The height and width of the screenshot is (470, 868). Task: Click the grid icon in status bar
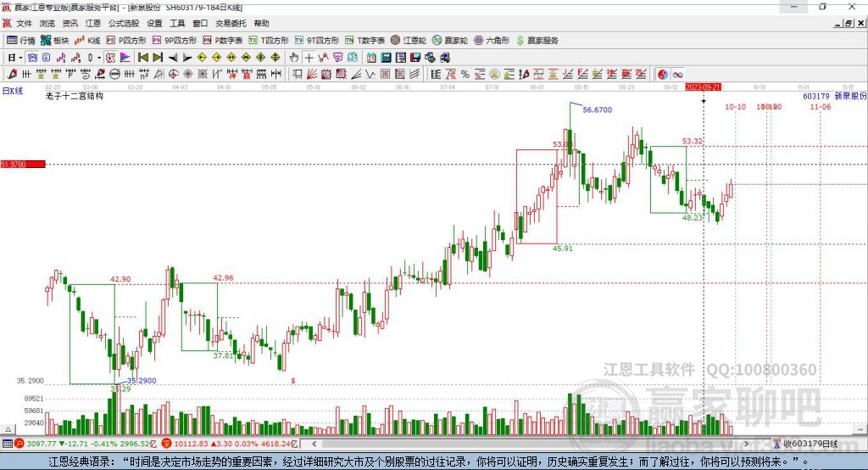[7, 444]
